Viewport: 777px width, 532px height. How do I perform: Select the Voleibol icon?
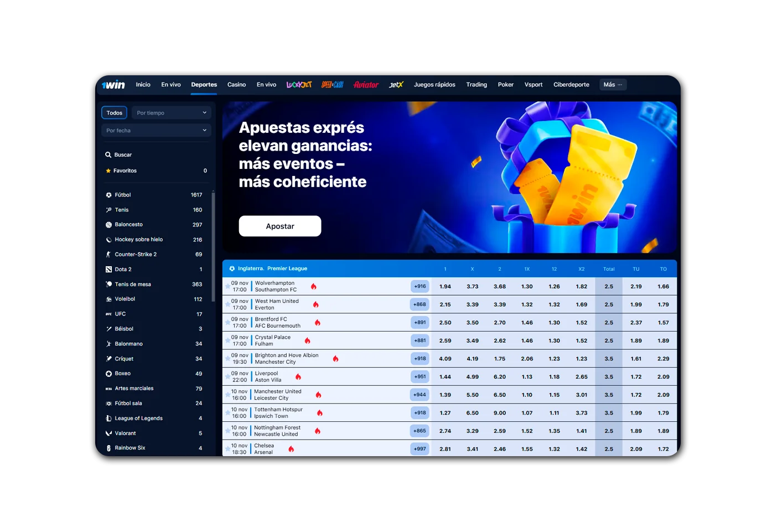109,299
